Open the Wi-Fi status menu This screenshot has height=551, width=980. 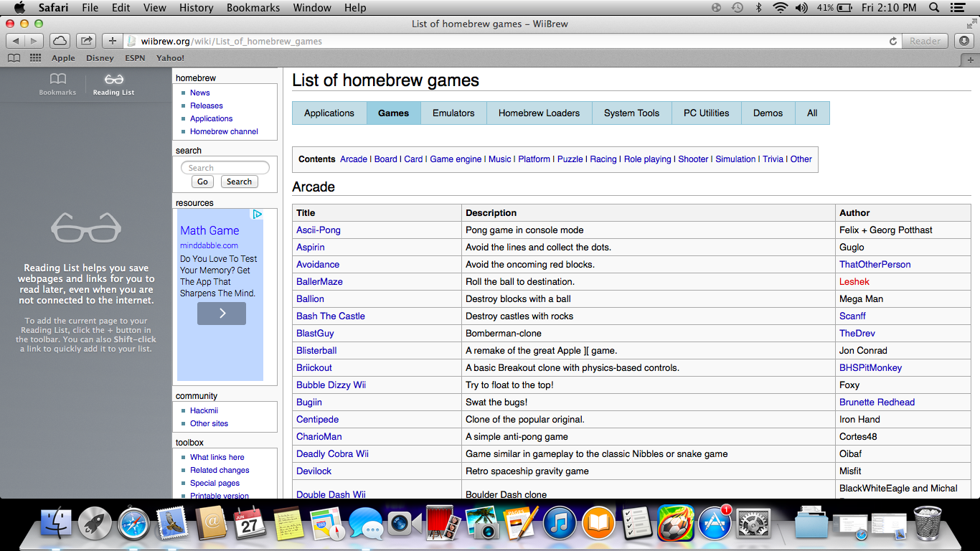[x=780, y=8]
